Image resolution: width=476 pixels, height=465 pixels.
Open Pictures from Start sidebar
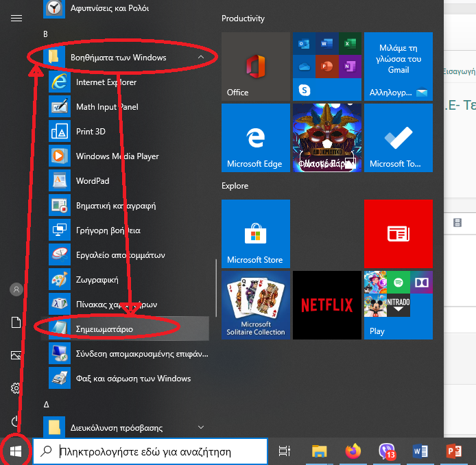point(16,355)
